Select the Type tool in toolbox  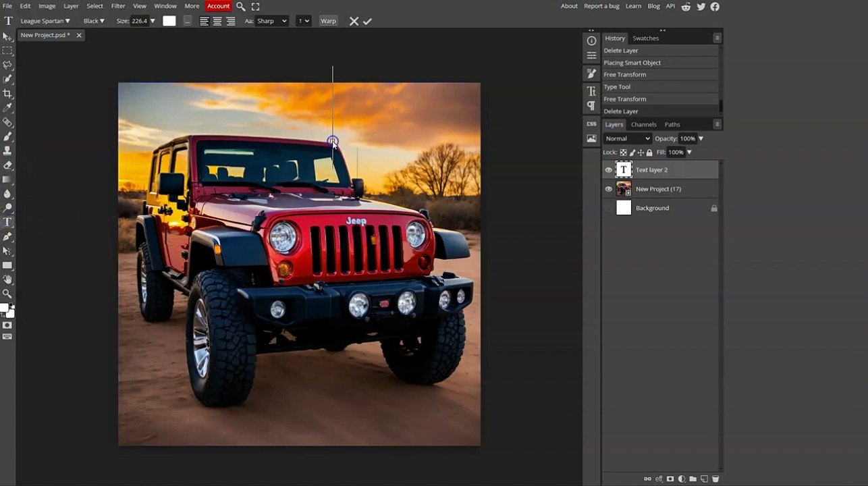point(7,222)
